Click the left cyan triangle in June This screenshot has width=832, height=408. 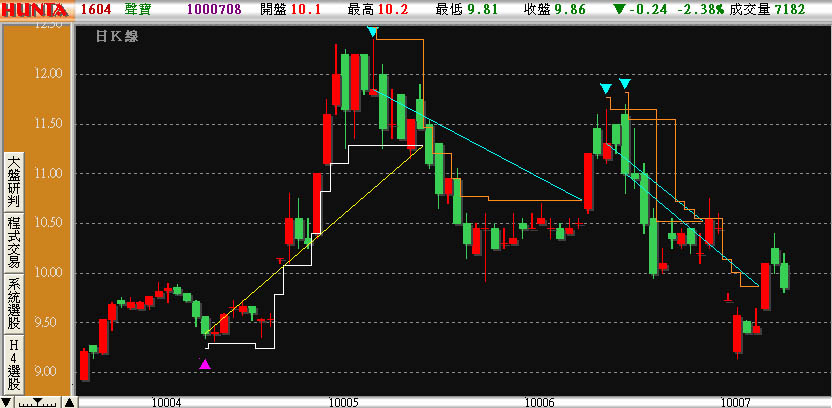point(605,89)
